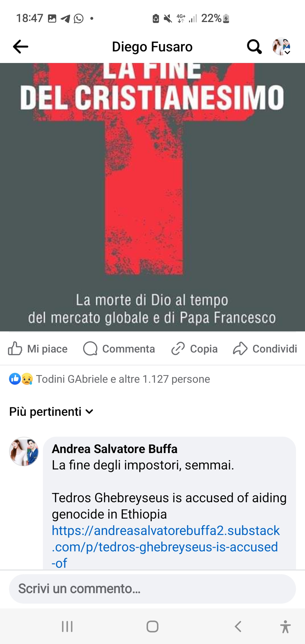
Task: Open Andrea Salvatore Buffa's profile name
Action: point(115,449)
